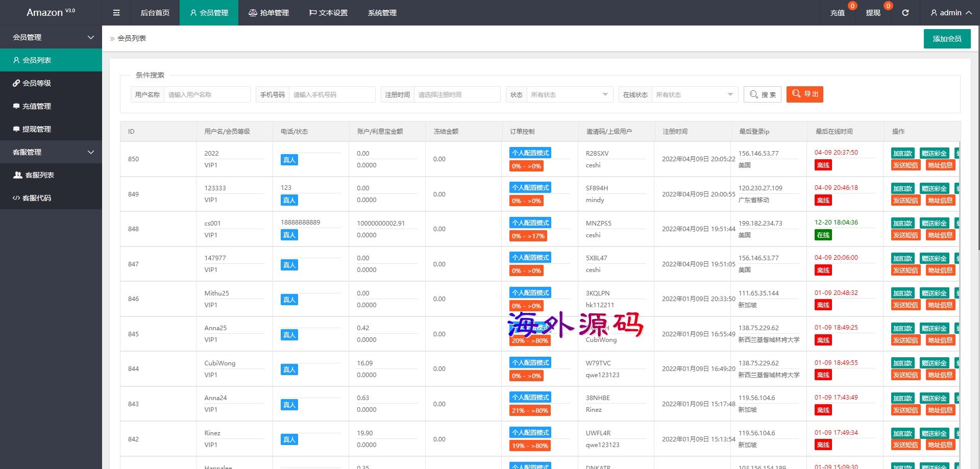
Task: Focus the 用户名称 input field
Action: coord(207,94)
